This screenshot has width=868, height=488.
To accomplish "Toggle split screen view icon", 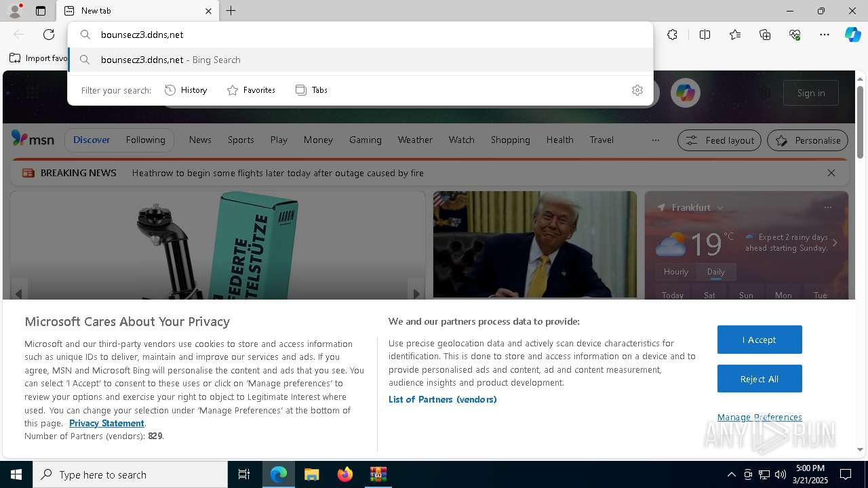I will point(705,35).
